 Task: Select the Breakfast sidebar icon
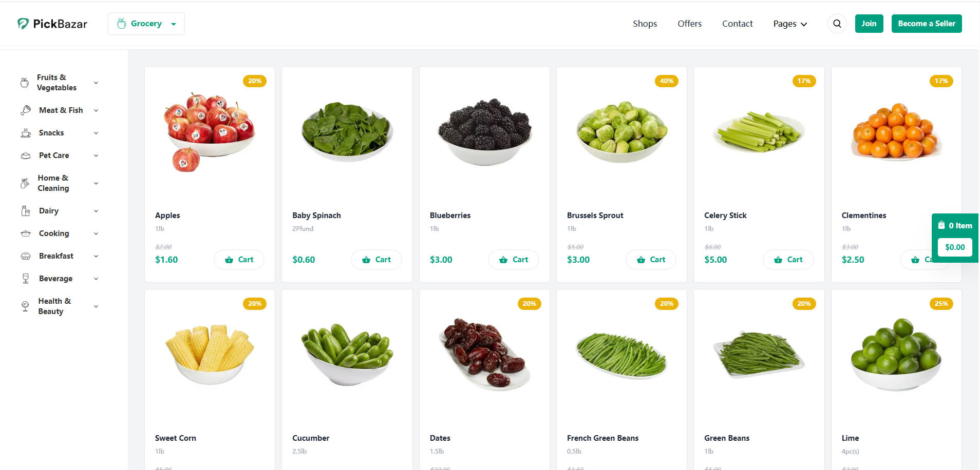(x=26, y=256)
